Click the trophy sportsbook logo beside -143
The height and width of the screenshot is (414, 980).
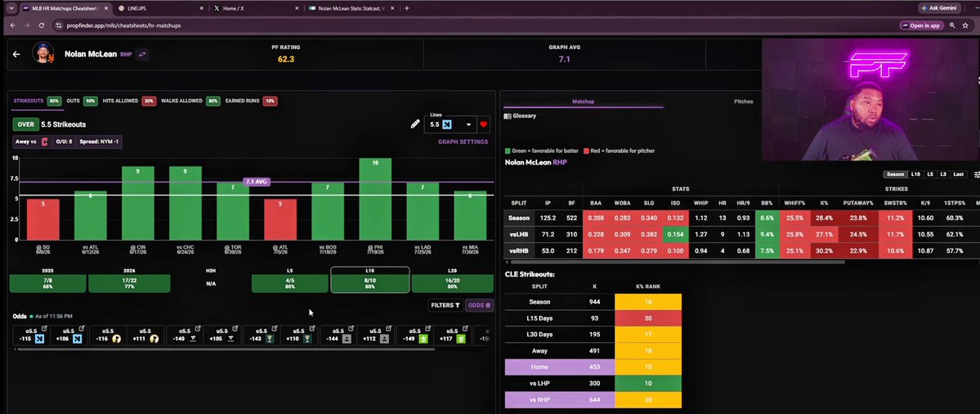[x=270, y=339]
